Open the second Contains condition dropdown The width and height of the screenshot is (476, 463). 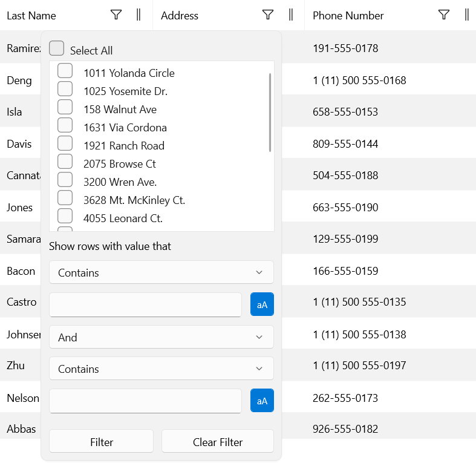pos(161,368)
